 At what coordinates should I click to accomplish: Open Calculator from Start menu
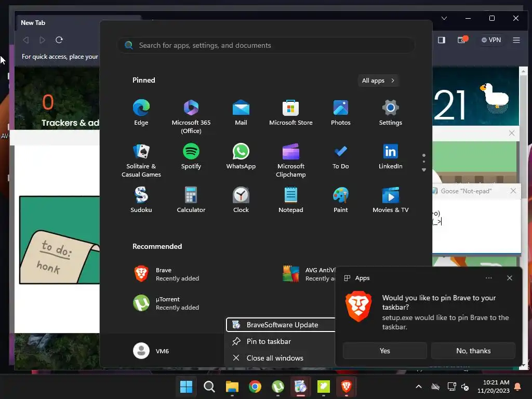191,200
